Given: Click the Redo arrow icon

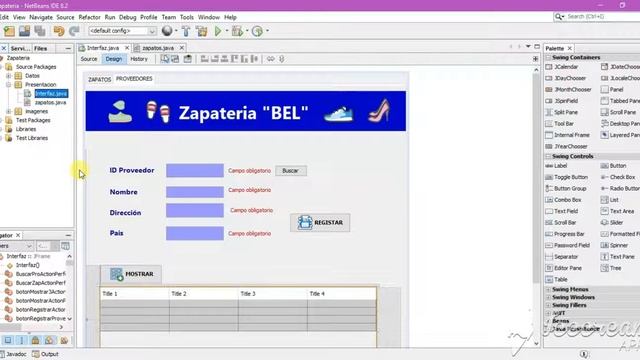Looking at the screenshot, I should [x=74, y=31].
